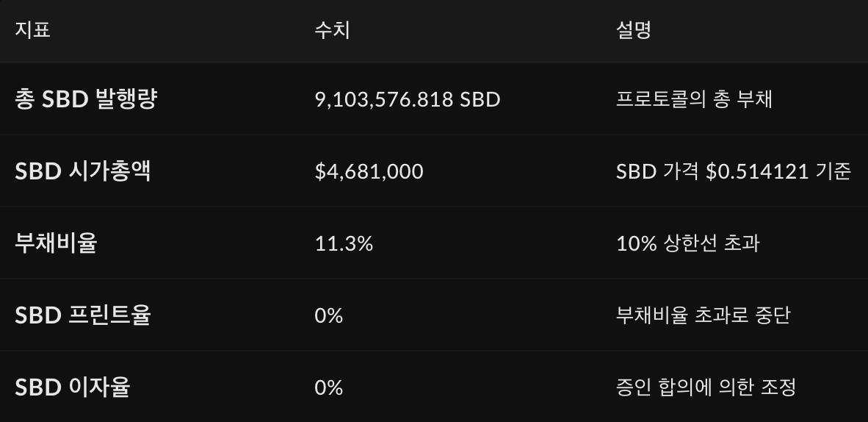Click the 11.3% value cell

pos(344,243)
